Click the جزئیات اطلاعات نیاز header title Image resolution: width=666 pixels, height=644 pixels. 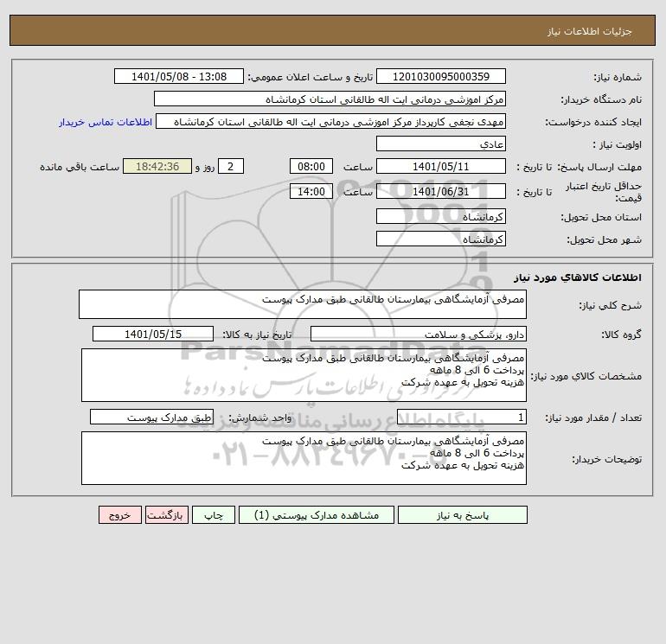tap(590, 31)
